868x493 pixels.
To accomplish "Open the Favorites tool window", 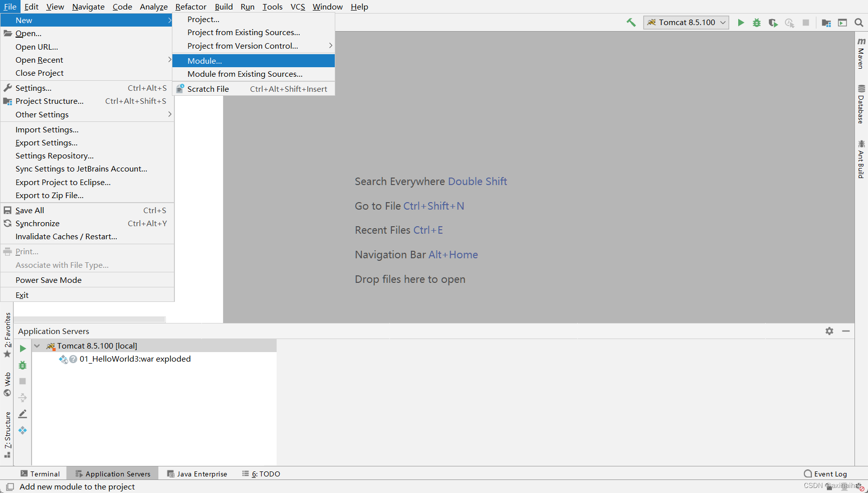I will tap(7, 335).
